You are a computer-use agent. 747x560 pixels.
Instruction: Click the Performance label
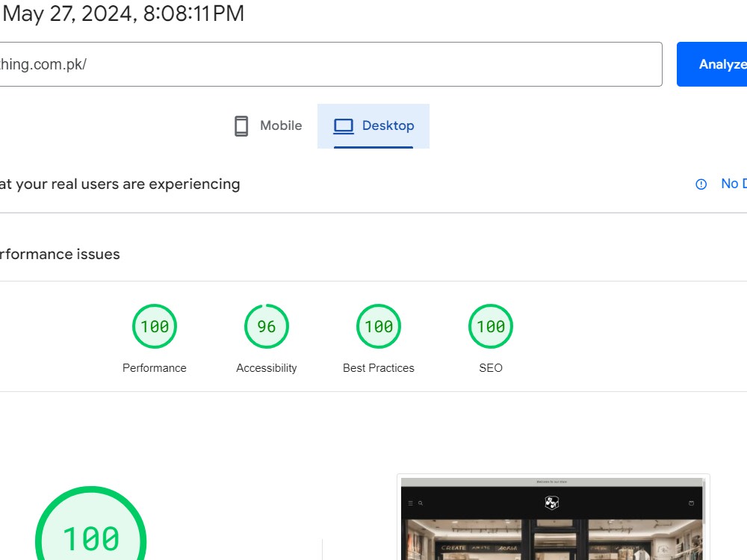[155, 368]
